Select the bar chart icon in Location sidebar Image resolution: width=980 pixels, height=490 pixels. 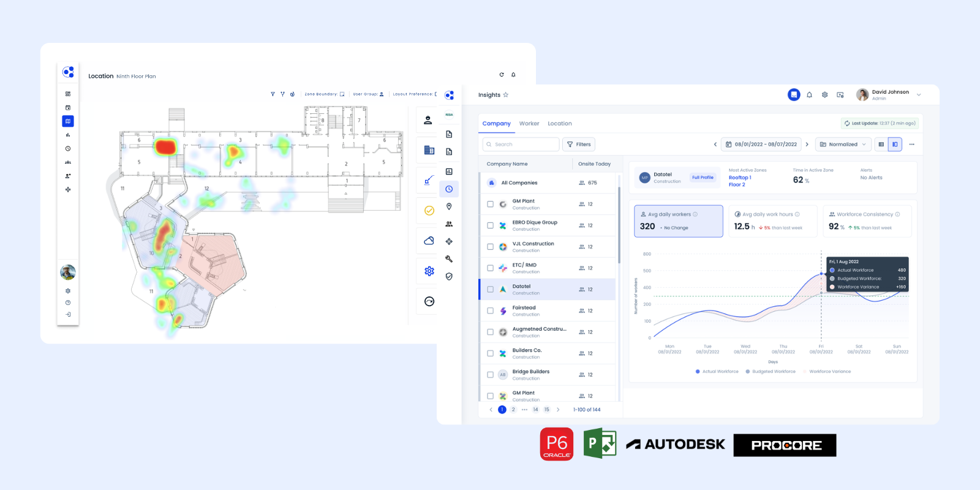tap(68, 135)
